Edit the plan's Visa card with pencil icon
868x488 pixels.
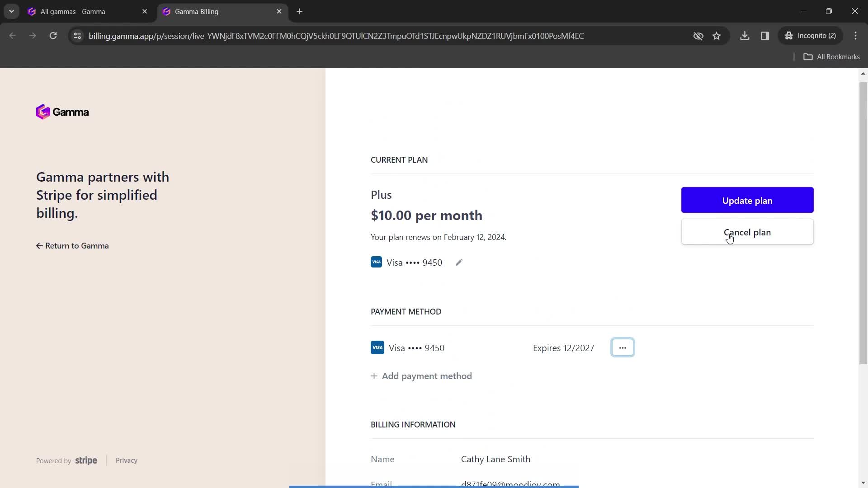(459, 263)
